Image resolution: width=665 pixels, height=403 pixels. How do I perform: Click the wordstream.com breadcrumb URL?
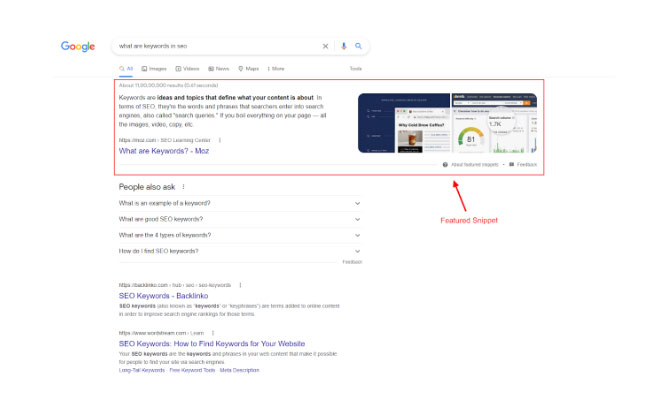coord(161,333)
